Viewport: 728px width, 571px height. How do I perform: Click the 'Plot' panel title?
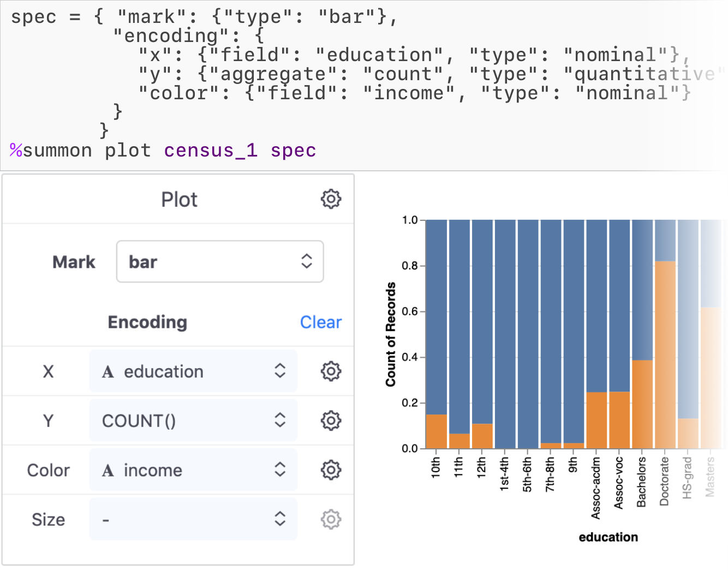click(x=179, y=200)
